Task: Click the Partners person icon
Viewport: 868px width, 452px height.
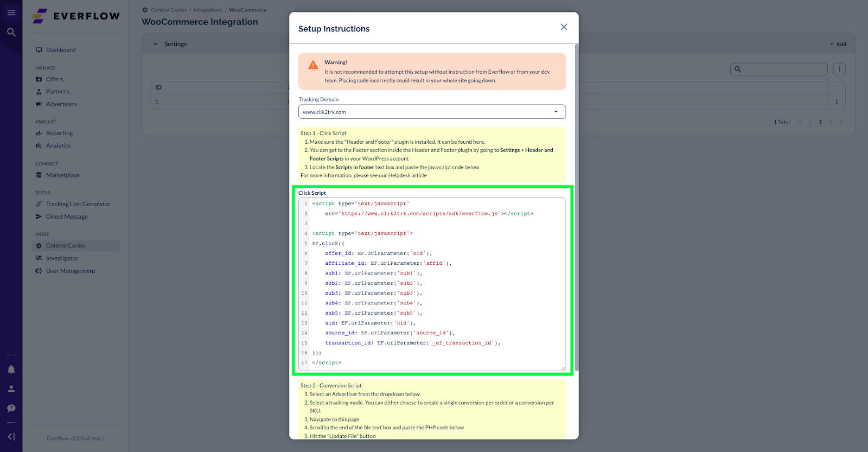Action: click(39, 92)
